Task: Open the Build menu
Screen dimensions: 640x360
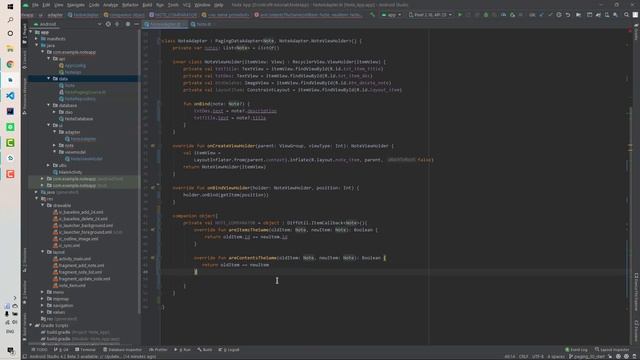Action: 147,5
